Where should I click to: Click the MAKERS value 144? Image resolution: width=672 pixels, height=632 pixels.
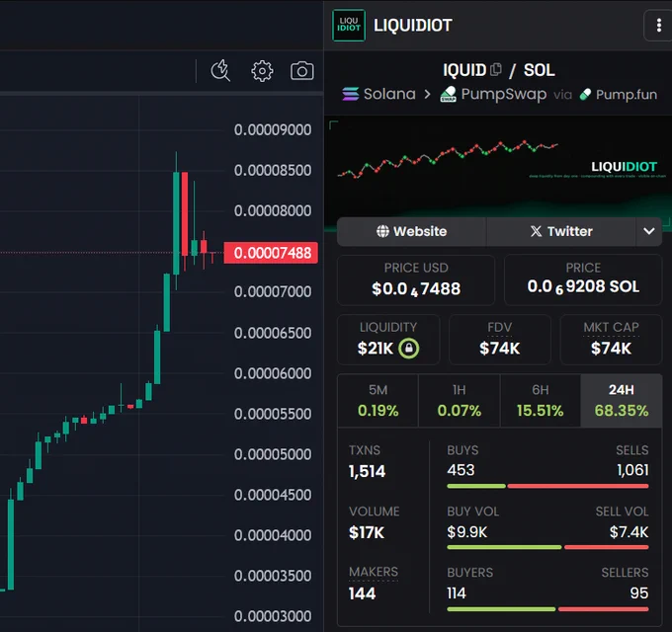click(362, 593)
